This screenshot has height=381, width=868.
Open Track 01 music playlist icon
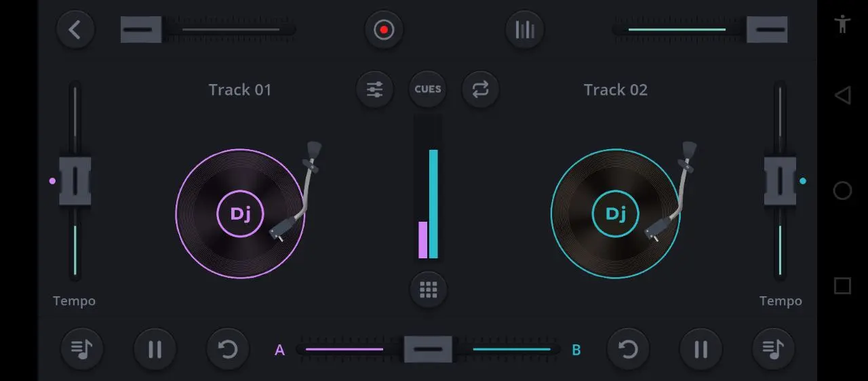pyautogui.click(x=81, y=350)
